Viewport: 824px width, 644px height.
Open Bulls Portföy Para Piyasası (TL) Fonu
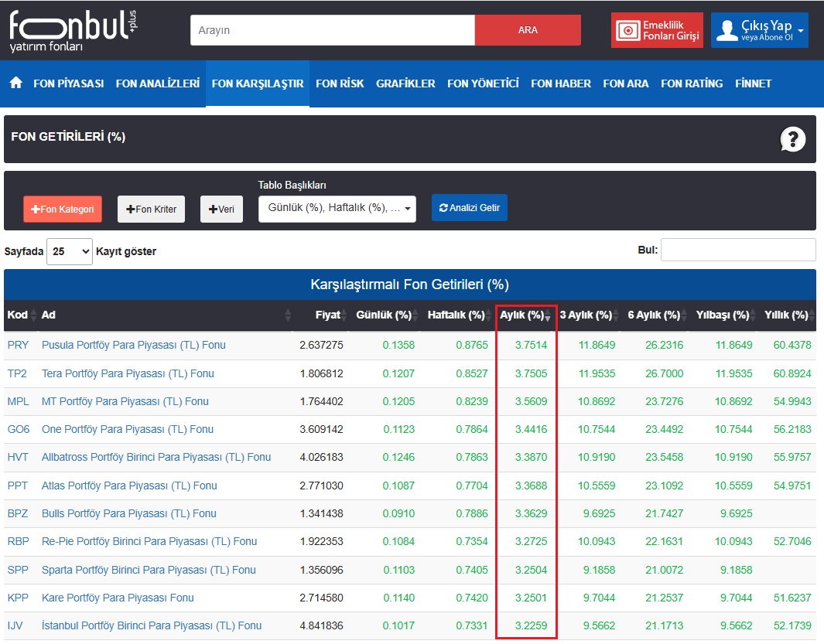[x=128, y=513]
